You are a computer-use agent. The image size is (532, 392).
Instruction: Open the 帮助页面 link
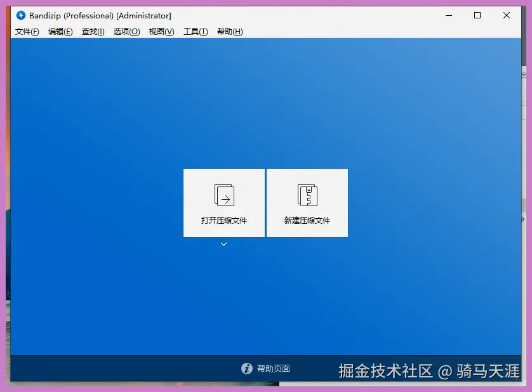point(274,369)
